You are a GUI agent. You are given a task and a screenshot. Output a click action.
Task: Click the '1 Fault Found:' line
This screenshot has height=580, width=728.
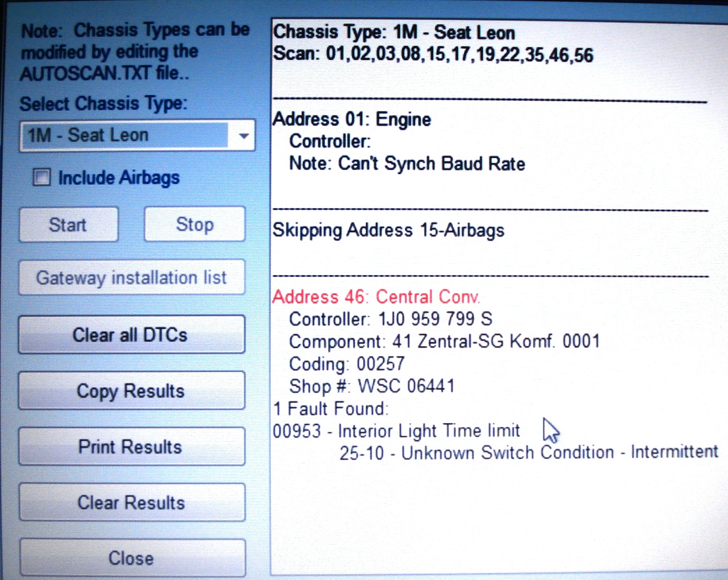coord(330,408)
